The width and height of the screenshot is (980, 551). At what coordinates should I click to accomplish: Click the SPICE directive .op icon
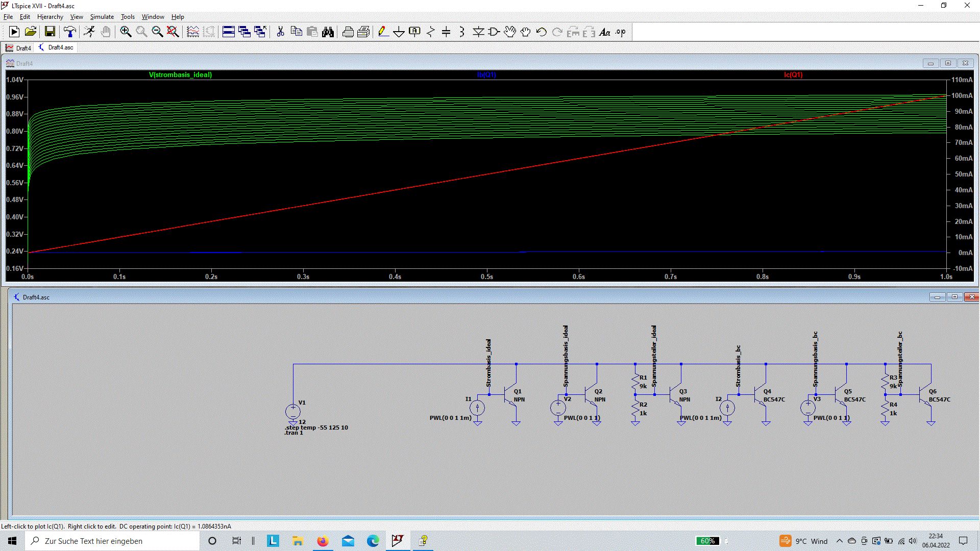620,32
